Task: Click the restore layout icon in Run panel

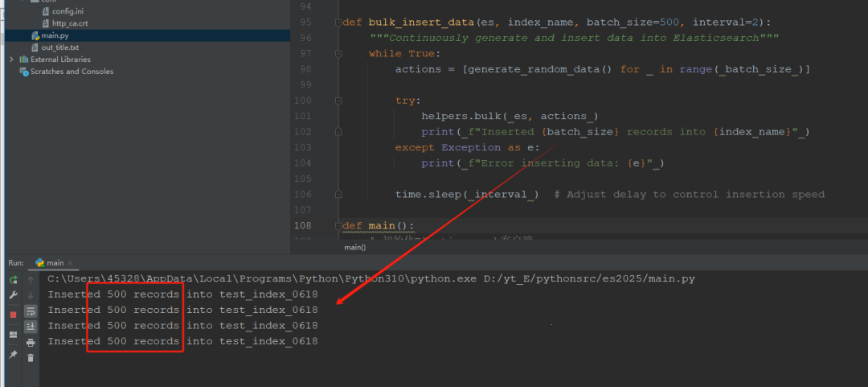Action: (x=13, y=334)
